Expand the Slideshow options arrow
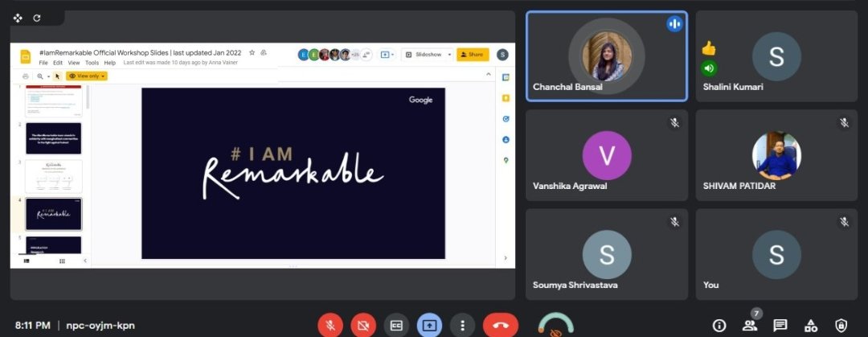This screenshot has width=868, height=337. point(449,55)
